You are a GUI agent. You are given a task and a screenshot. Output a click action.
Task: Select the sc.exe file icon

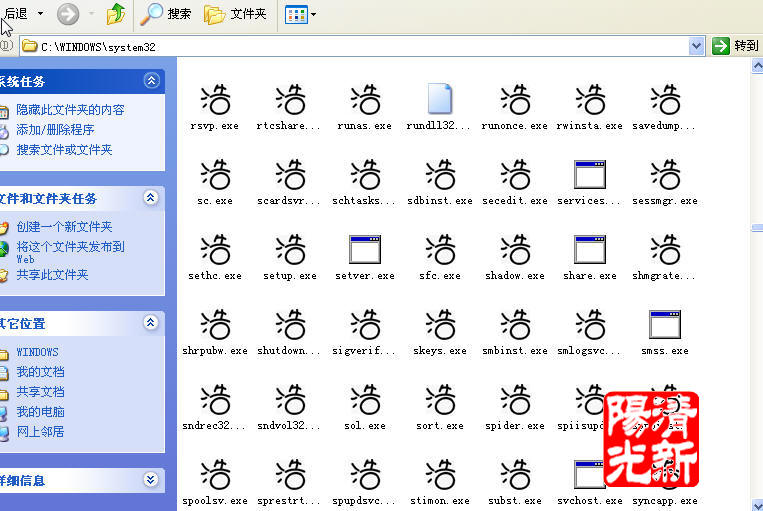(x=215, y=174)
